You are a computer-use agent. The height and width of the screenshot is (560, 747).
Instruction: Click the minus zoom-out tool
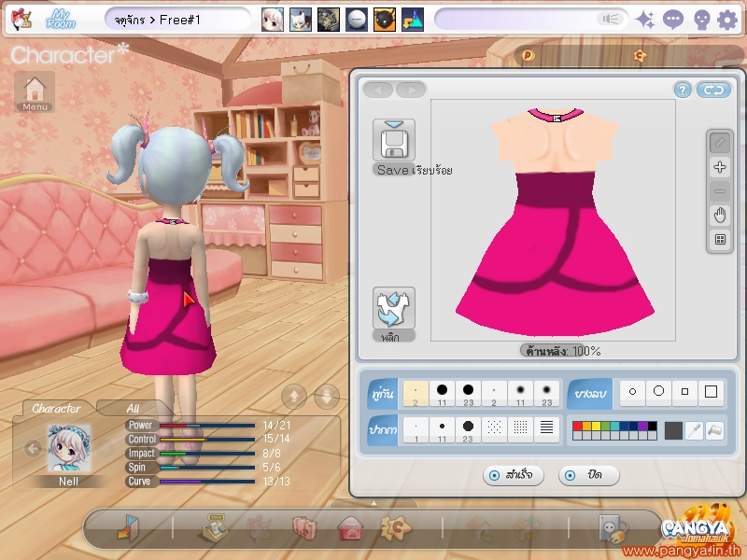click(720, 191)
